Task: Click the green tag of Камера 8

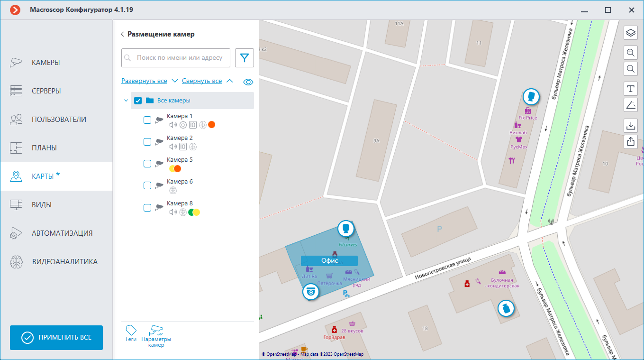Action: [191, 212]
